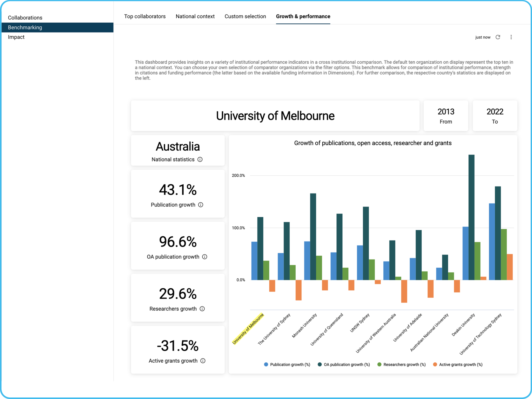532x399 pixels.
Task: Click the UNSW Sydney axis label
Action: click(x=360, y=323)
